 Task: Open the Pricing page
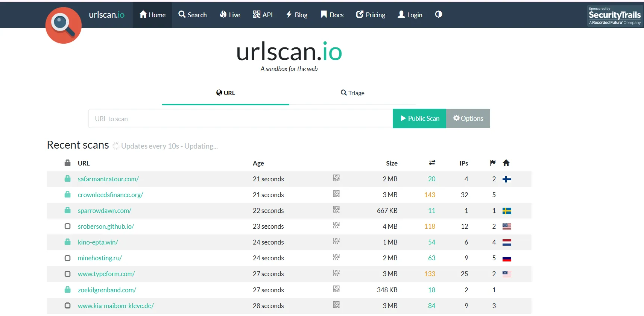(371, 15)
